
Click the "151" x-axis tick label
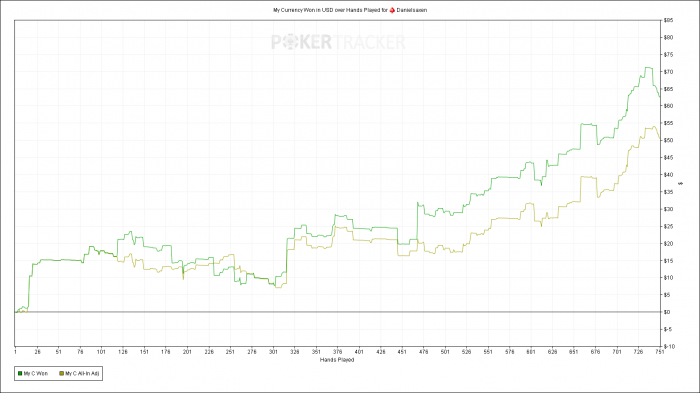coord(144,352)
